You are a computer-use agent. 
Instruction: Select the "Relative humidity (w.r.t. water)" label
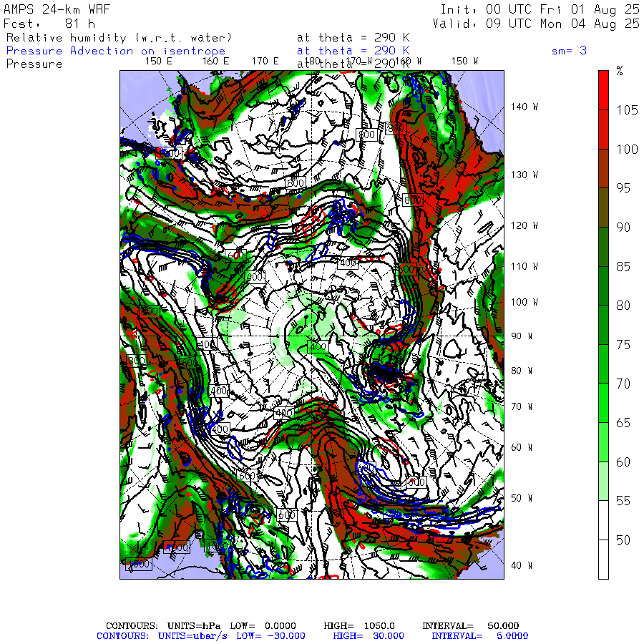point(119,38)
